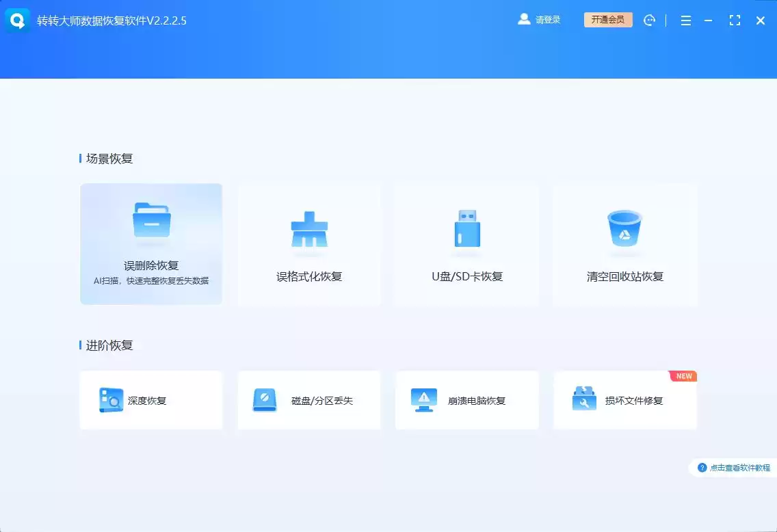Open the hamburger menu
The image size is (777, 532).
(685, 20)
